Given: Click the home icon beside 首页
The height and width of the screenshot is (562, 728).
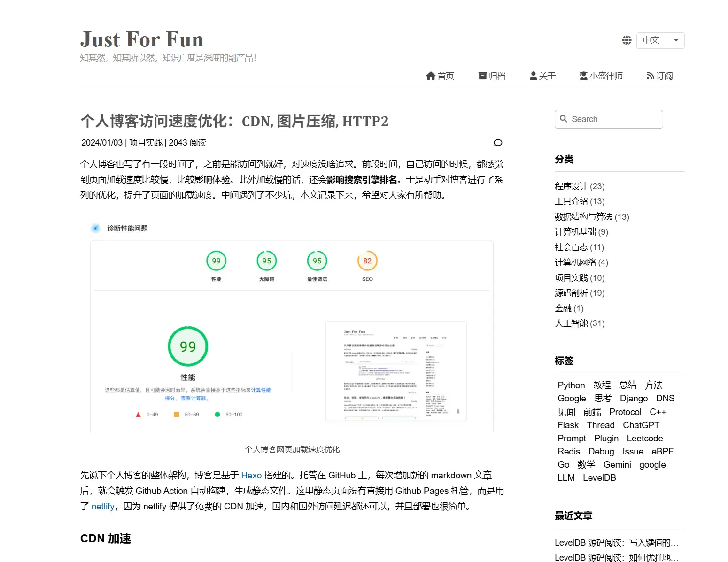Looking at the screenshot, I should (431, 76).
